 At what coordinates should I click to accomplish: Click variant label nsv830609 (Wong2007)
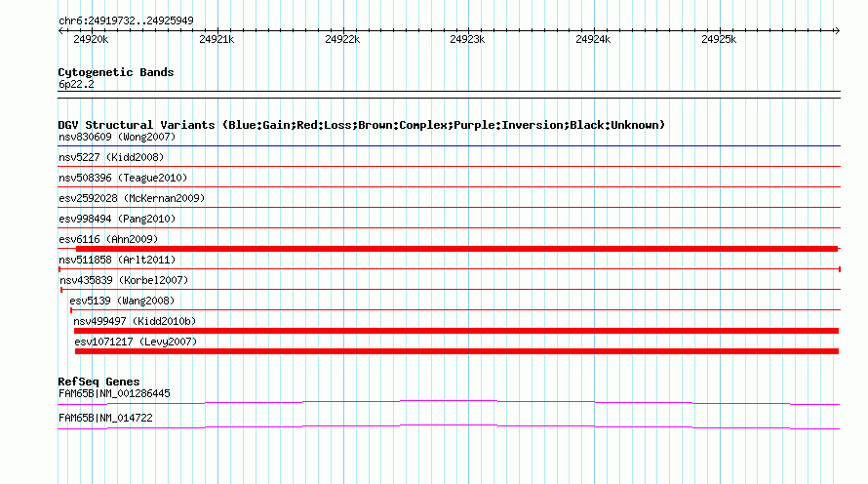tap(117, 137)
